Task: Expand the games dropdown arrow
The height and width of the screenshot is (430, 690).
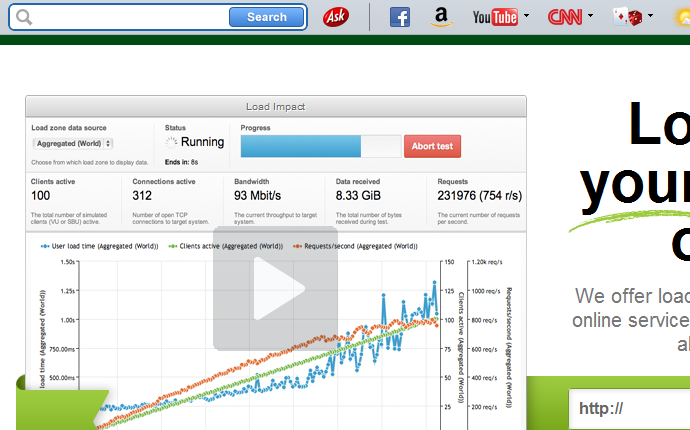Action: click(x=650, y=16)
